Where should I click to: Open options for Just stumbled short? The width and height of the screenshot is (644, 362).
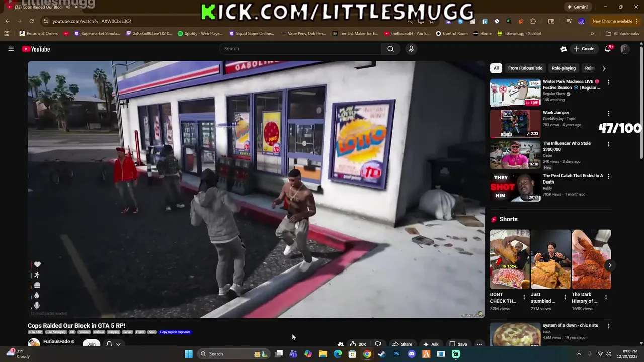(x=565, y=297)
